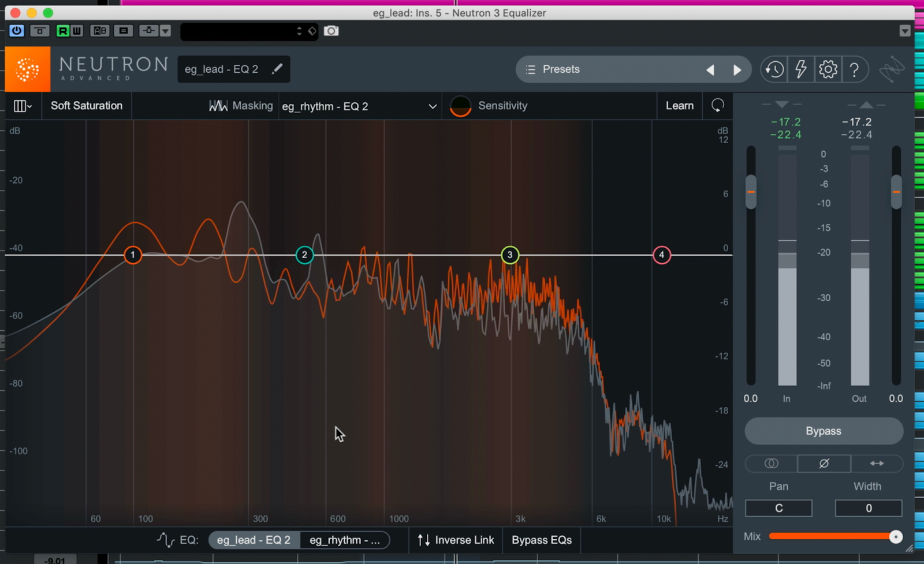Open eg_rhythm - EQ 2 masking source dropdown
Screen dimensions: 924x564
[x=359, y=106]
